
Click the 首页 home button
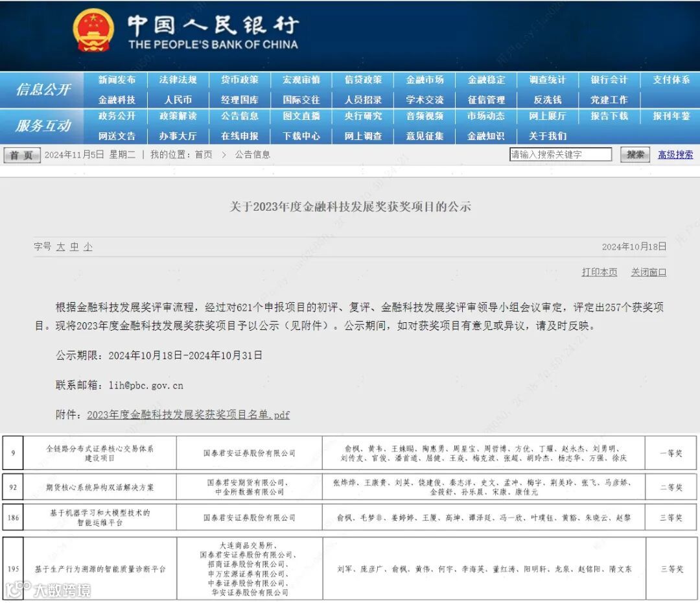22,155
